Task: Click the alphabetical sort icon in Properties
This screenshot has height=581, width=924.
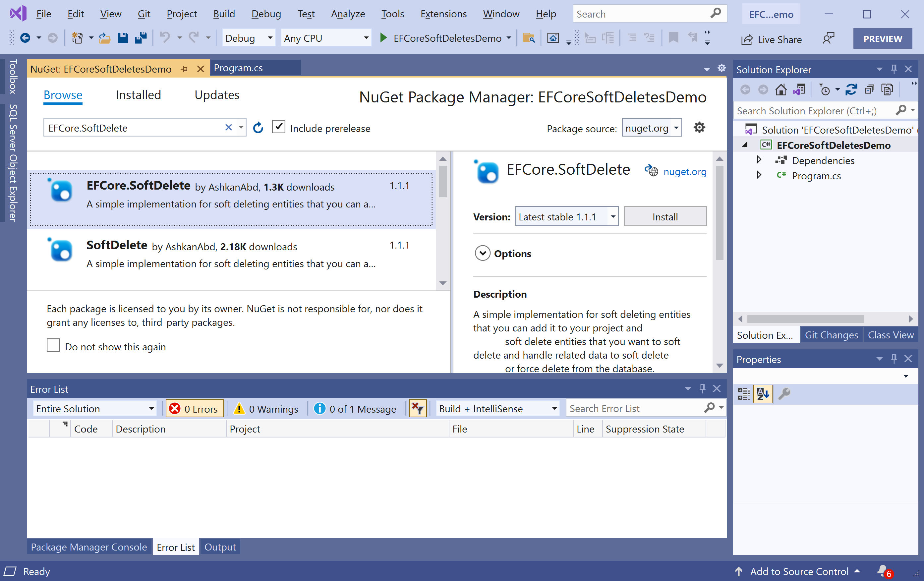Action: pos(763,394)
